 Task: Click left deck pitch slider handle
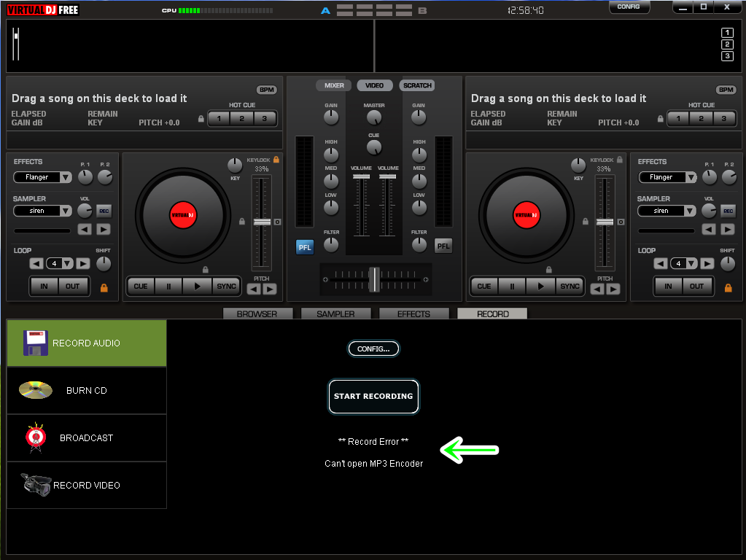pyautogui.click(x=262, y=222)
